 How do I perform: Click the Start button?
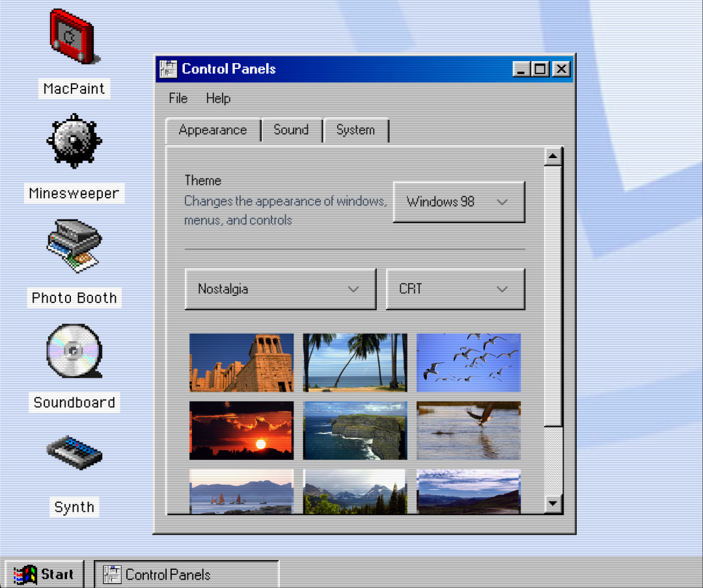pyautogui.click(x=44, y=574)
